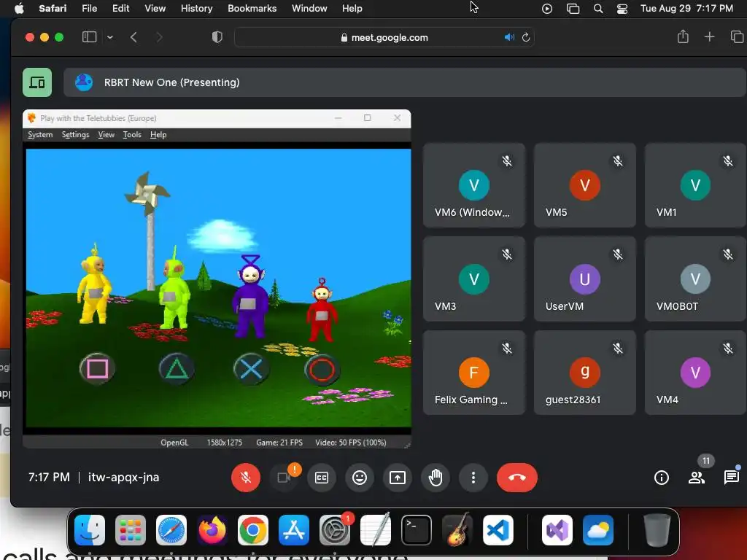747x560 pixels.
Task: Open Control Center from the menu bar
Action: [622, 9]
